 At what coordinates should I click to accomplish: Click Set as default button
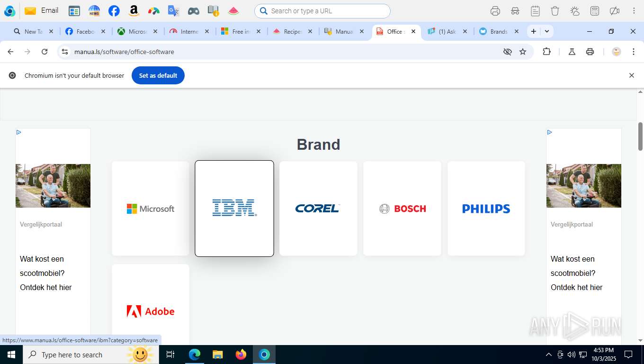point(158,75)
